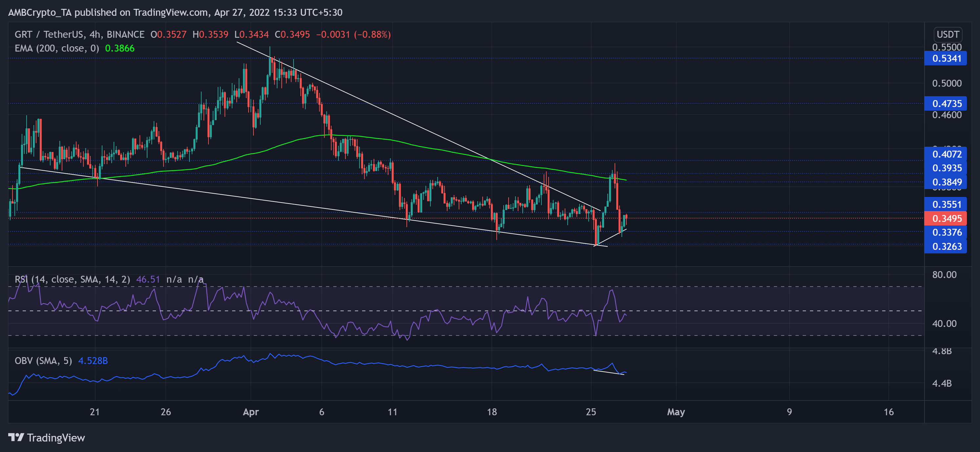Click the EMA (200, close, 0) indicator legend
Screen dimensions: 980x452
pyautogui.click(x=57, y=48)
